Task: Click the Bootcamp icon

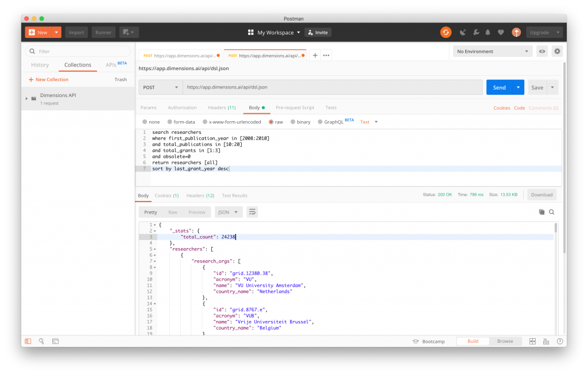Action: tap(416, 341)
